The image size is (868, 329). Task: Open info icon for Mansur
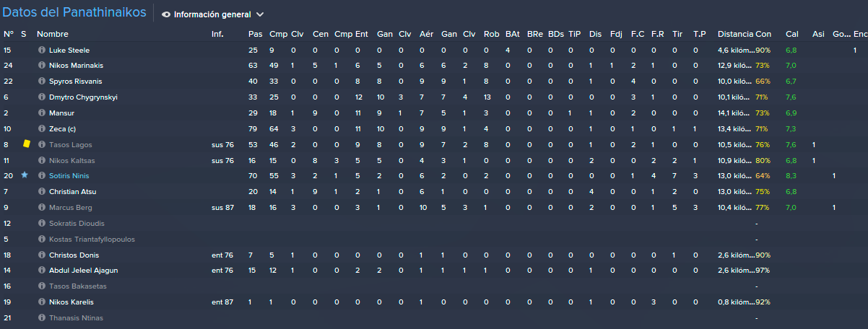coord(41,113)
